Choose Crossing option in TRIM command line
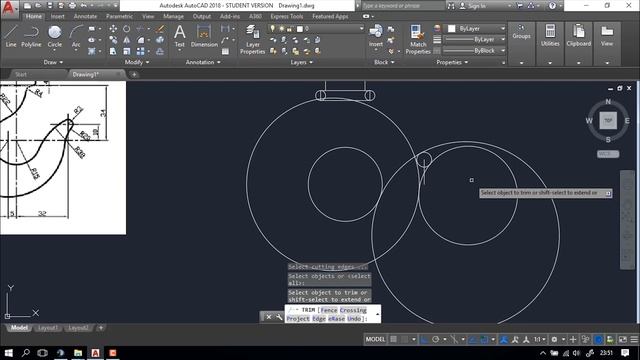Viewport: 640px width, 360px height. 353,310
